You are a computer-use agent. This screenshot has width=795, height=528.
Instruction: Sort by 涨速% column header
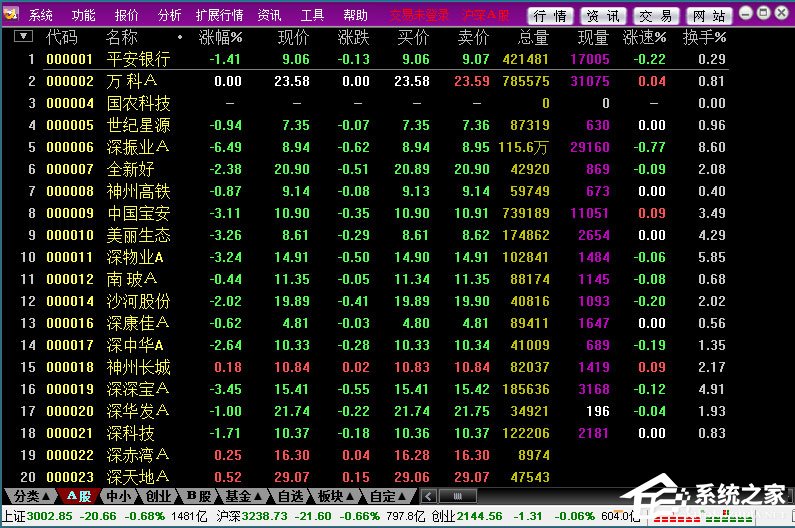[644, 37]
